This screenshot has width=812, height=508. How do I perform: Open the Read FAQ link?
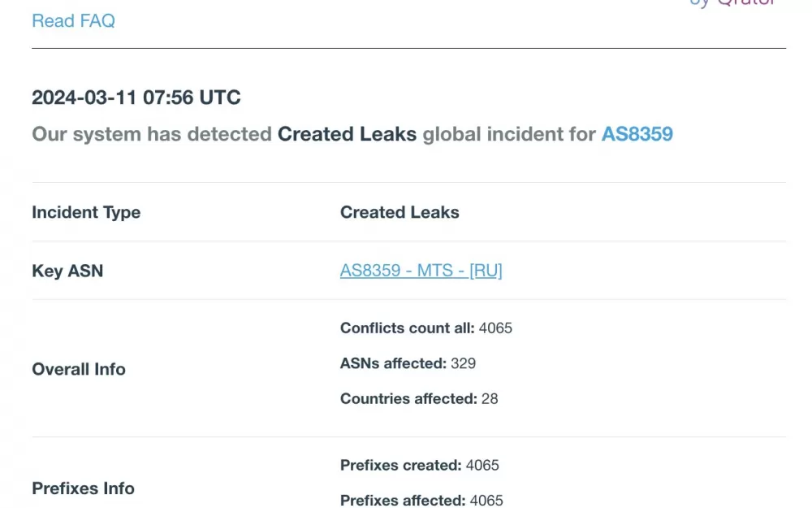[x=73, y=21]
